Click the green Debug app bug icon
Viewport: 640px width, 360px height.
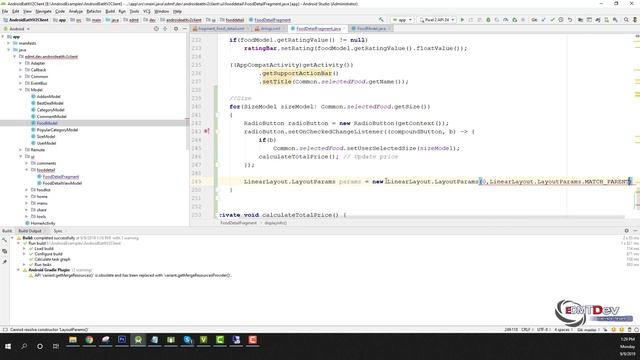click(488, 20)
